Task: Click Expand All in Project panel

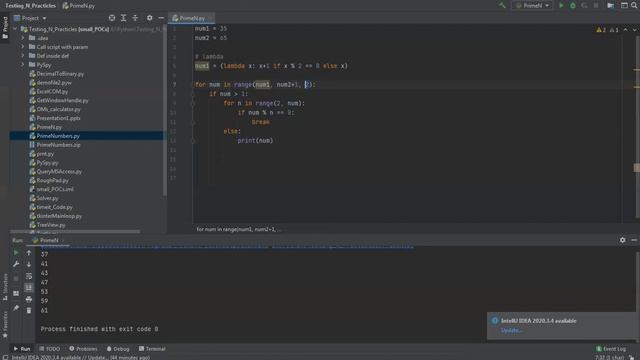Action: click(123, 18)
